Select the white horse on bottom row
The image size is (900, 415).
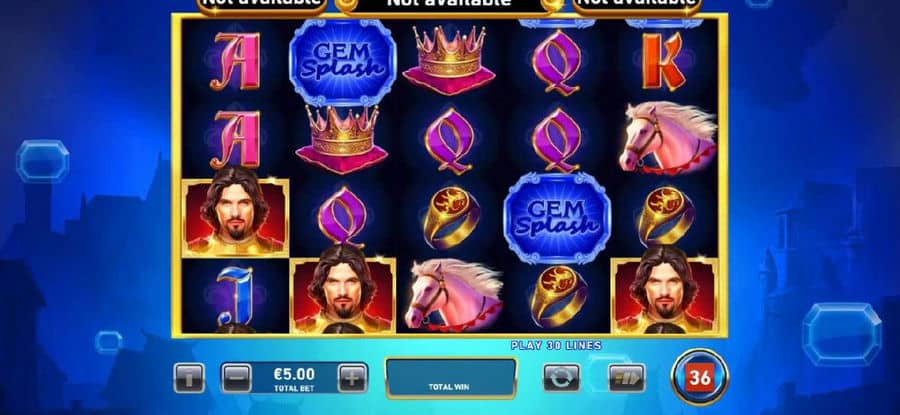point(453,294)
